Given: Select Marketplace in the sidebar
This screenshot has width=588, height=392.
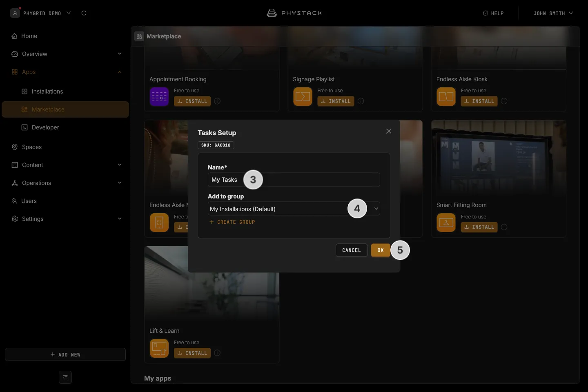Looking at the screenshot, I should [x=65, y=109].
